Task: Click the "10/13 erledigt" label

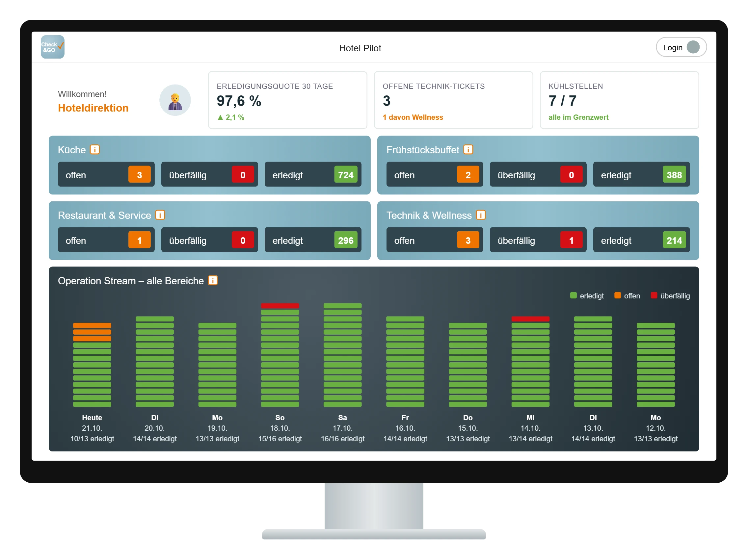Action: coord(92,439)
